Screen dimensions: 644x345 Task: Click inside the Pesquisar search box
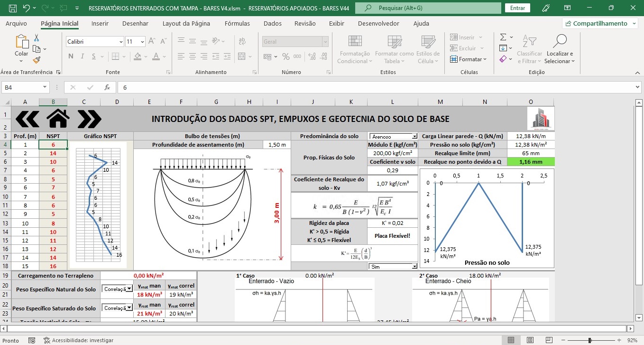[x=428, y=8]
